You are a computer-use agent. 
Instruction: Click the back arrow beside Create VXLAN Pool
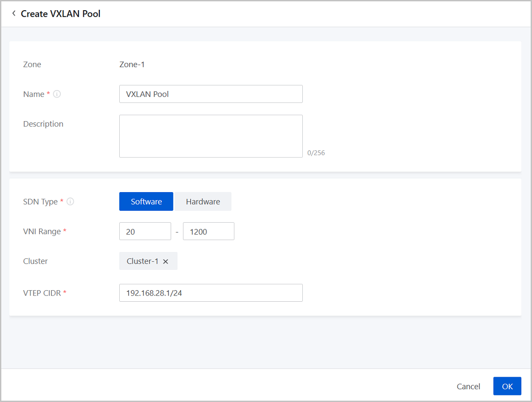click(14, 14)
